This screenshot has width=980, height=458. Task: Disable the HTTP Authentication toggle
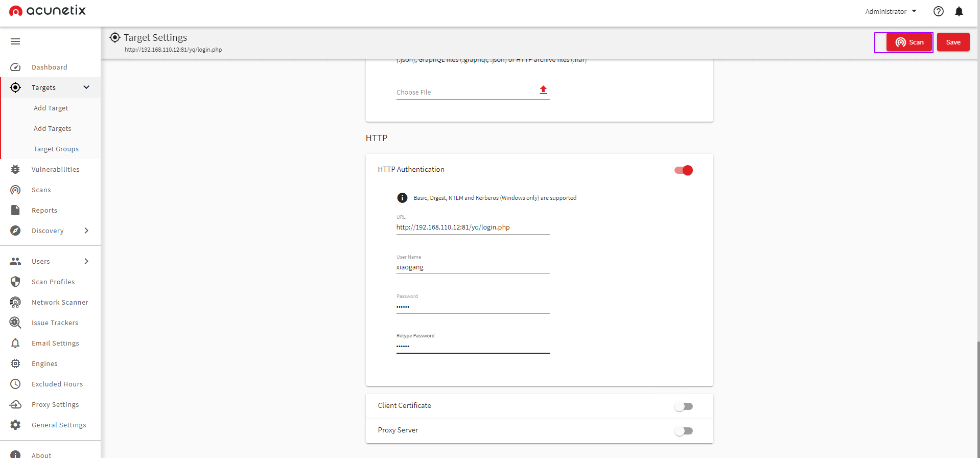pos(684,170)
